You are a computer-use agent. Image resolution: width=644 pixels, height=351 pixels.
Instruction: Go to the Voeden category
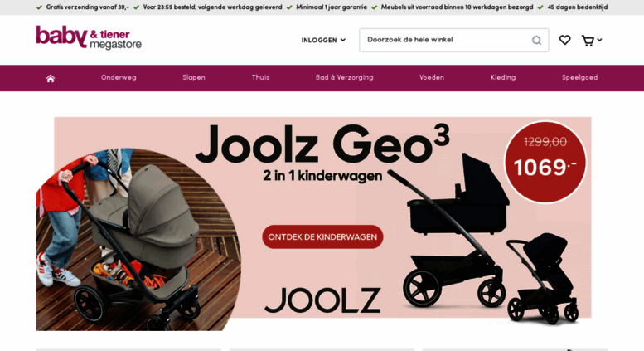432,77
